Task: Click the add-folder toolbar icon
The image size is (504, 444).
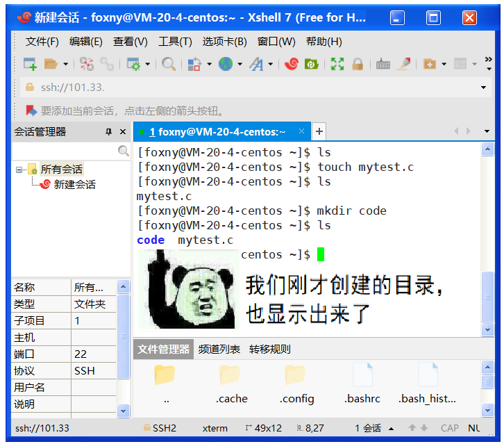Action: pos(430,64)
